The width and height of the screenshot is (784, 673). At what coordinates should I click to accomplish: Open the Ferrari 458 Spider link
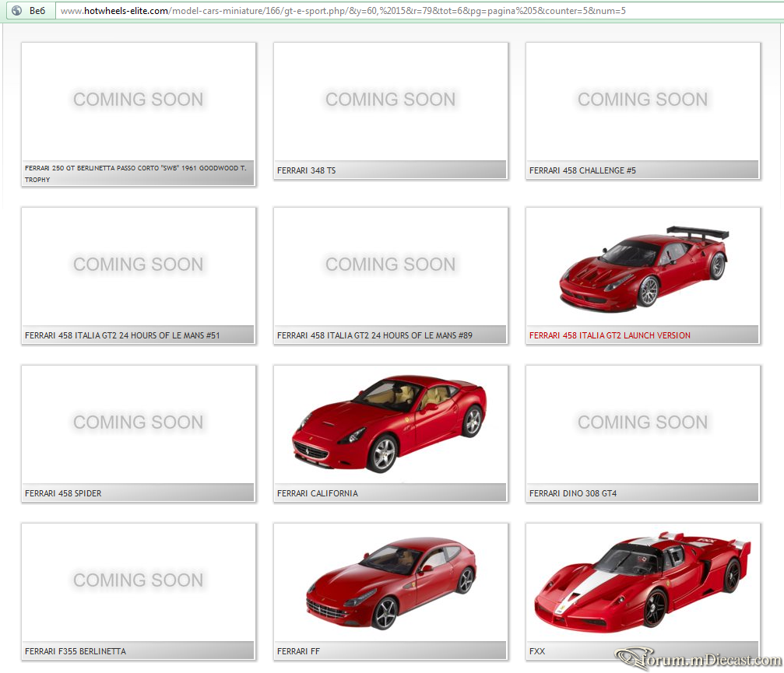(63, 493)
